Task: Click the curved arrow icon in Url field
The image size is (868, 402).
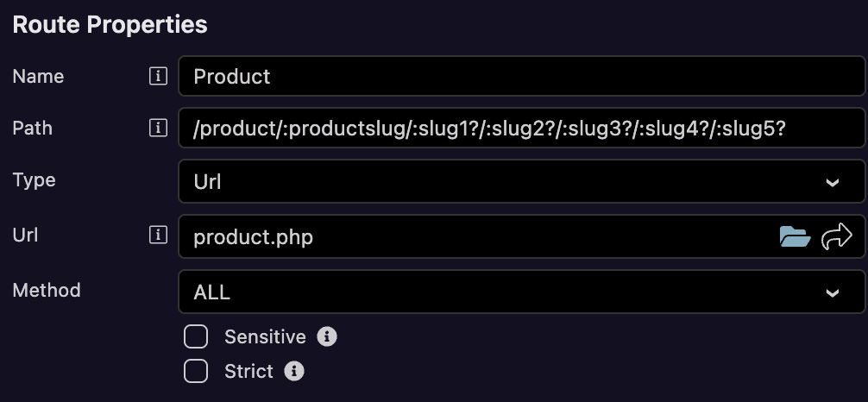Action: point(836,236)
